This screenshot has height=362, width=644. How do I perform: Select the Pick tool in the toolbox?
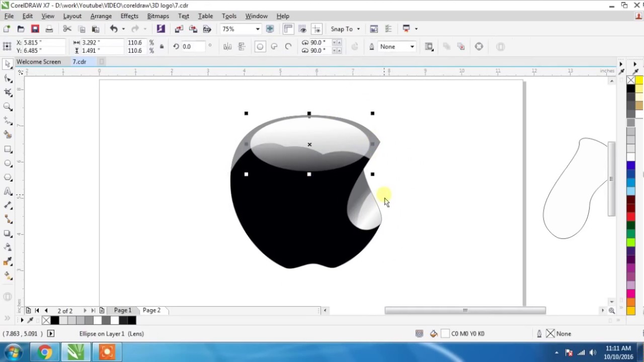pyautogui.click(x=8, y=64)
